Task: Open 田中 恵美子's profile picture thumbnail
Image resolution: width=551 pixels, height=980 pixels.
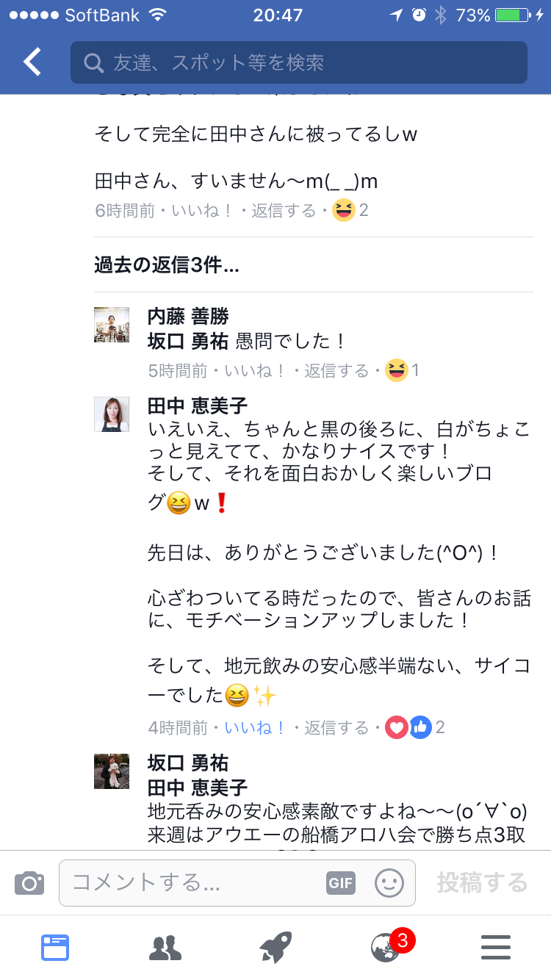Action: [112, 414]
